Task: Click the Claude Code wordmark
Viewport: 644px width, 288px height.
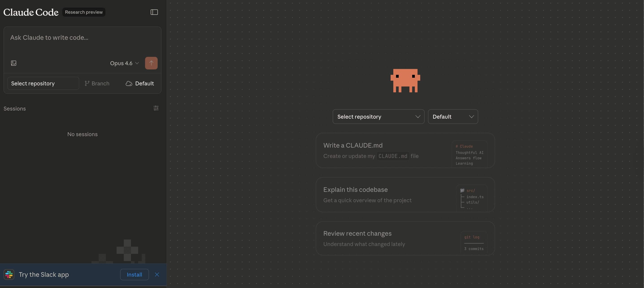Action: 30,12
